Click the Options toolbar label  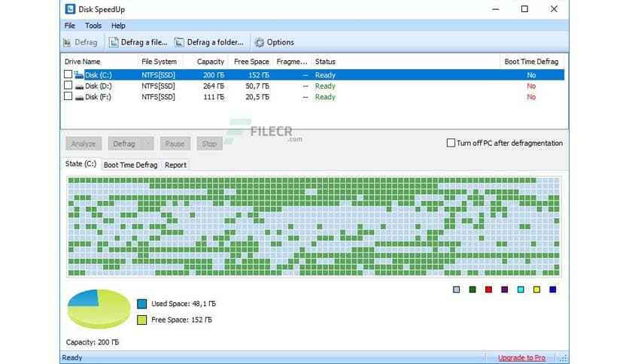(281, 42)
